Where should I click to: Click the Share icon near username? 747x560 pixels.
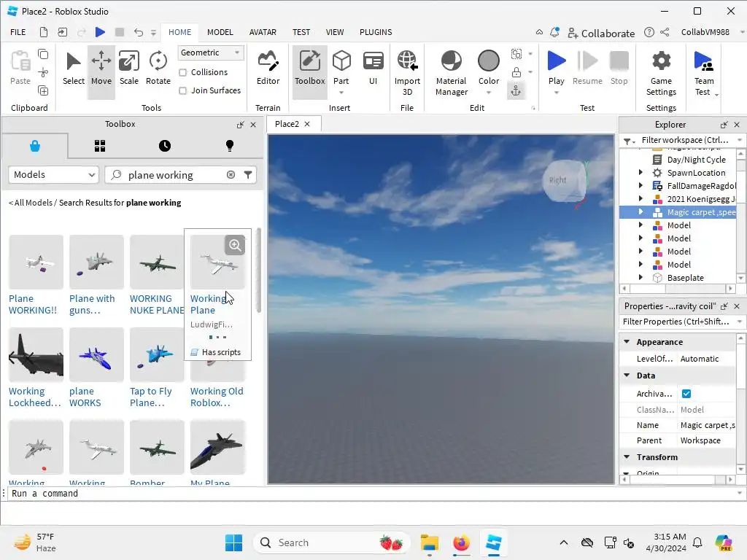coord(665,32)
